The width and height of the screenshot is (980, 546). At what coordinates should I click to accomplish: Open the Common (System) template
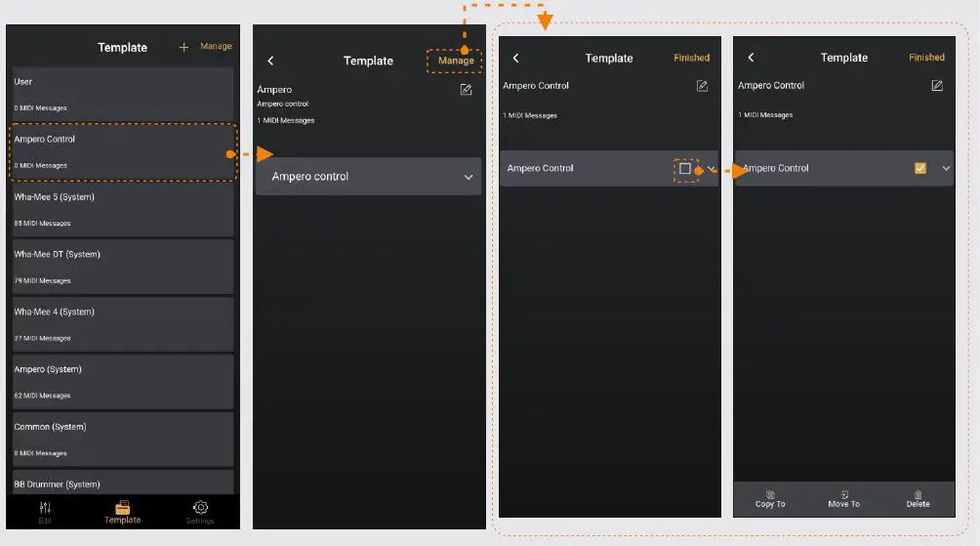pos(123,440)
